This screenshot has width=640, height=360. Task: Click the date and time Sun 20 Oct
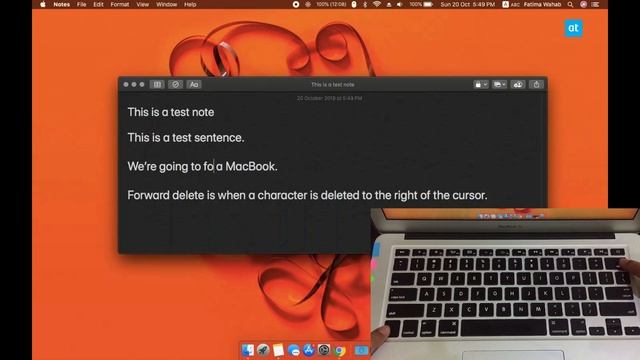pos(468,4)
